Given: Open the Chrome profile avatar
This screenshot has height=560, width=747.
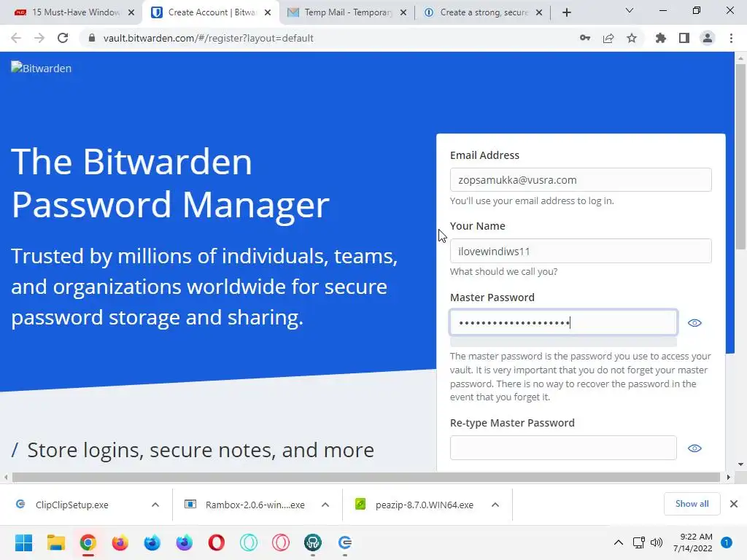Looking at the screenshot, I should [708, 38].
